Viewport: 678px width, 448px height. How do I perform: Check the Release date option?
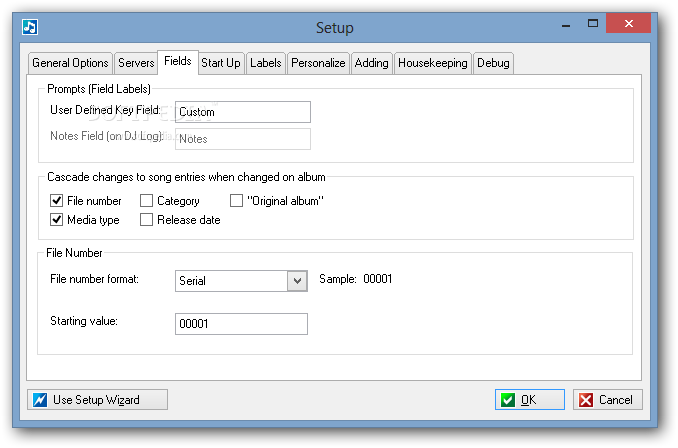tap(147, 220)
